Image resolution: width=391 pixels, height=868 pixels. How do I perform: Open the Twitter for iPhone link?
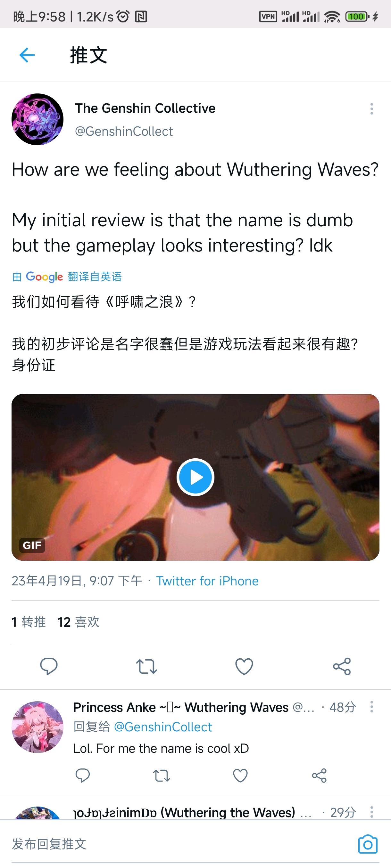click(x=207, y=581)
